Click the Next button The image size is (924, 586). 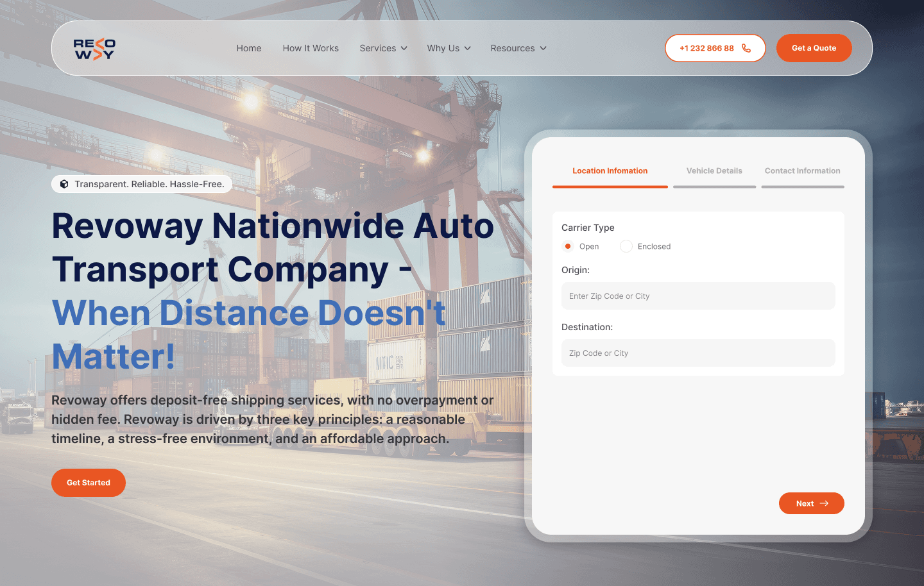[812, 503]
